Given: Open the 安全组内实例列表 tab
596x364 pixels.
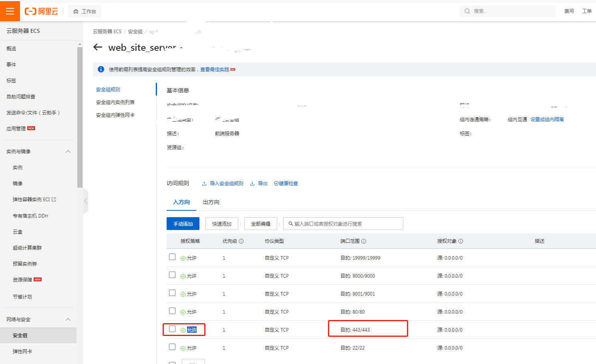Looking at the screenshot, I should pyautogui.click(x=115, y=102).
